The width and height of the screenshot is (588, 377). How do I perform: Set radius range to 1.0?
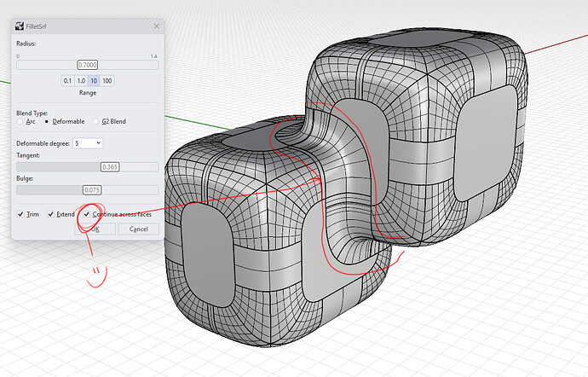81,81
